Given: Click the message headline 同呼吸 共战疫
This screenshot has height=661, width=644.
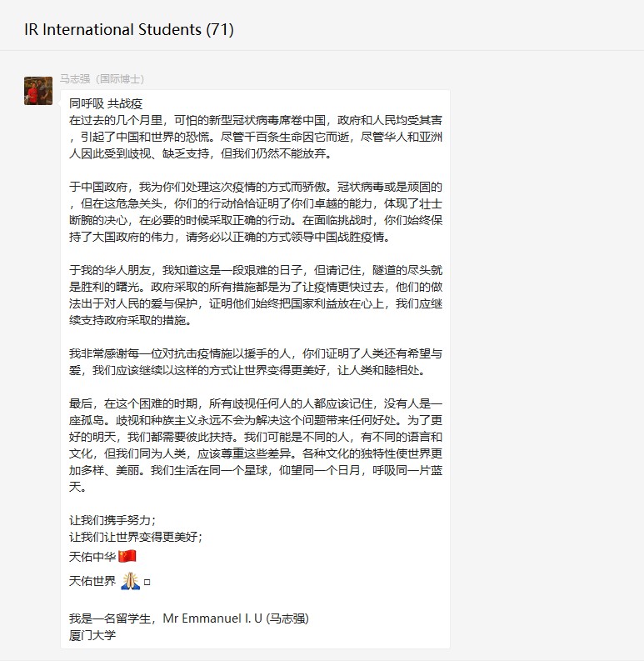Looking at the screenshot, I should [x=106, y=103].
